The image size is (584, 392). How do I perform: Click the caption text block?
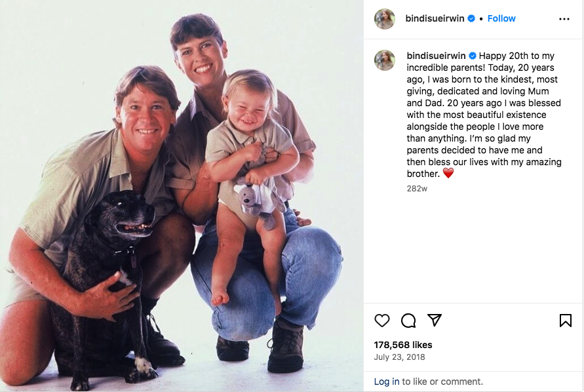pyautogui.click(x=484, y=115)
